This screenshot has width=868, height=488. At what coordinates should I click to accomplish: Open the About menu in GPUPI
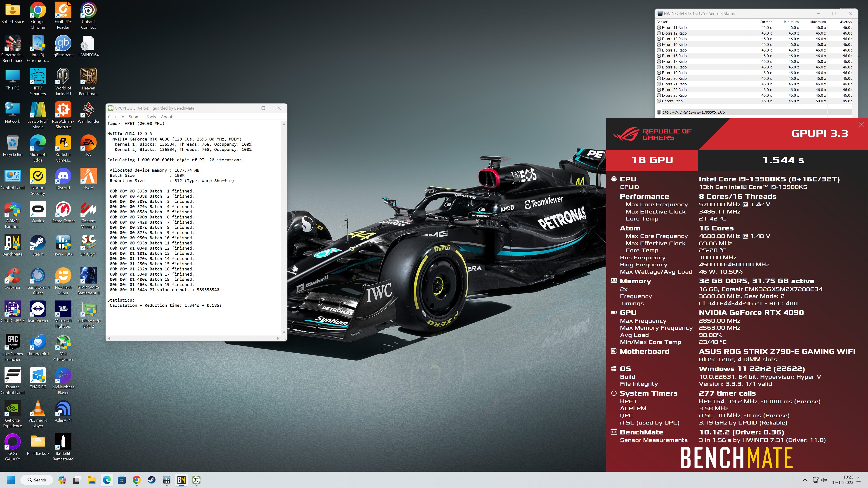(x=166, y=117)
